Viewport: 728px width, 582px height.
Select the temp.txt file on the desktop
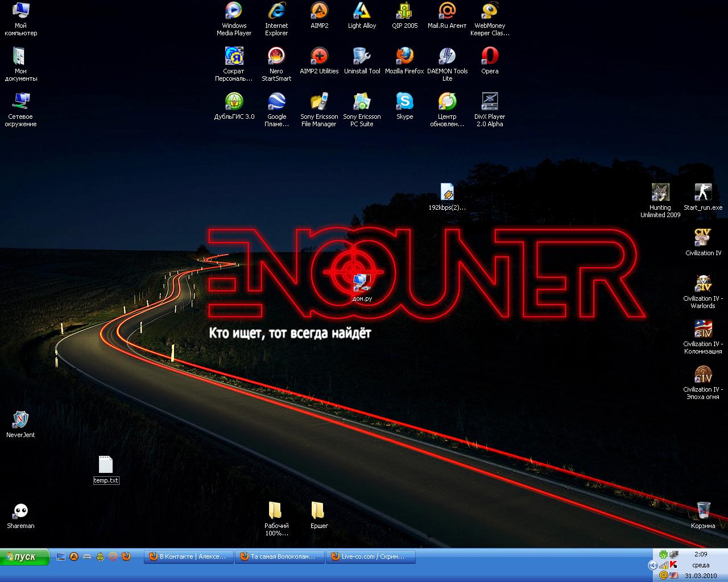click(x=106, y=466)
